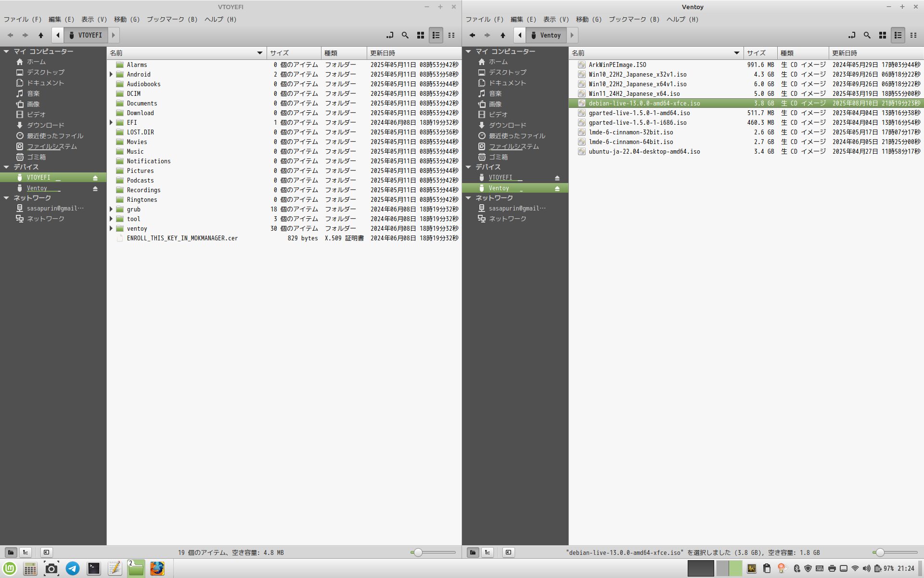Screen dimensions: 924x578
Task: Switch VTOYEFI window to list view
Action: [x=436, y=35]
